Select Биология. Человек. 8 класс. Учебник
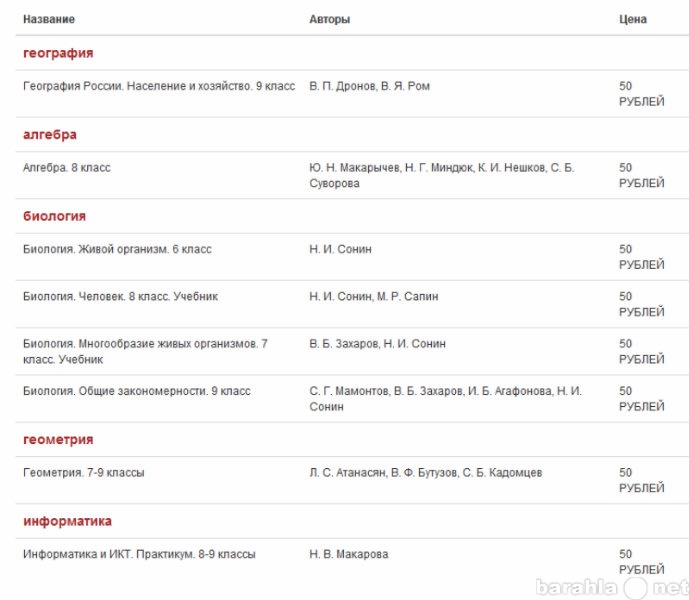The image size is (689, 600). tap(120, 297)
